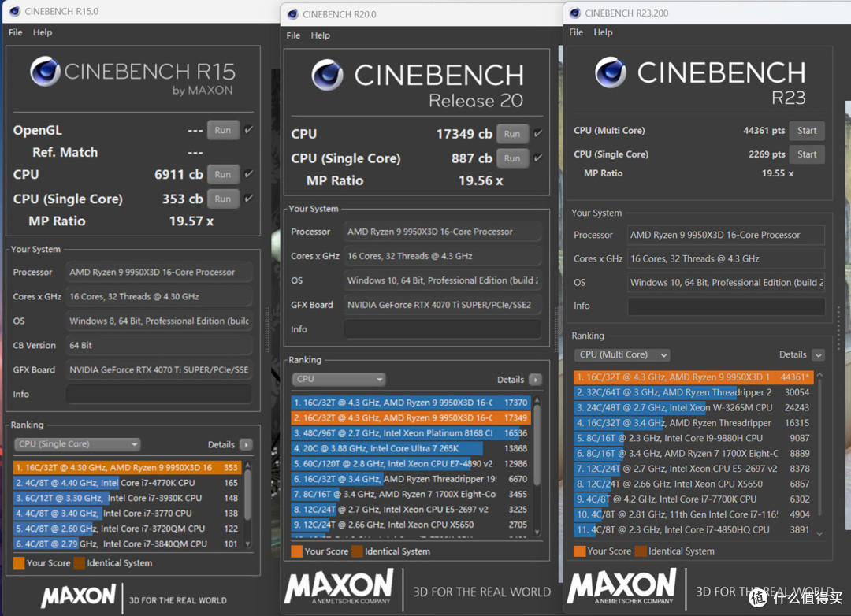Open File menu in Cinebench R20
The height and width of the screenshot is (616, 851).
click(x=293, y=35)
